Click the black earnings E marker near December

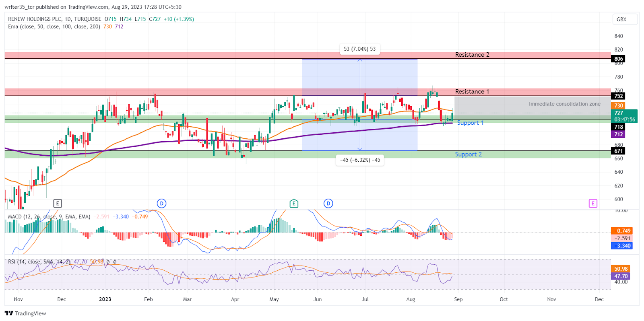(58, 204)
